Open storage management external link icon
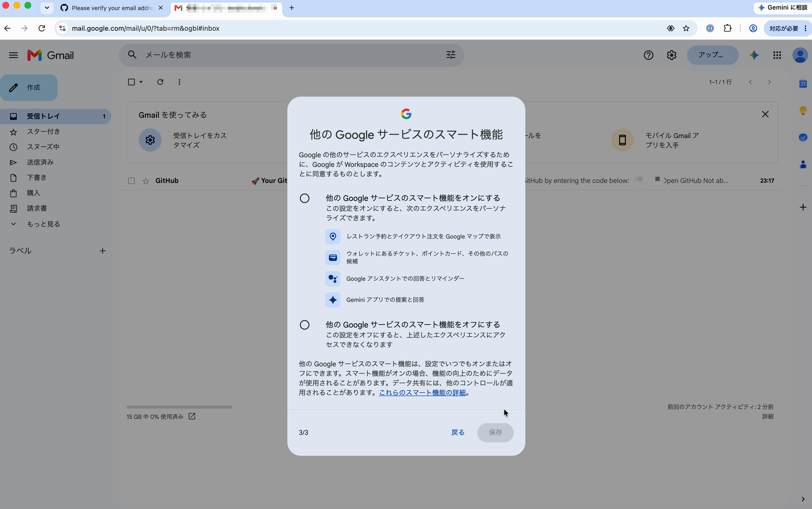812x509 pixels. pyautogui.click(x=192, y=416)
